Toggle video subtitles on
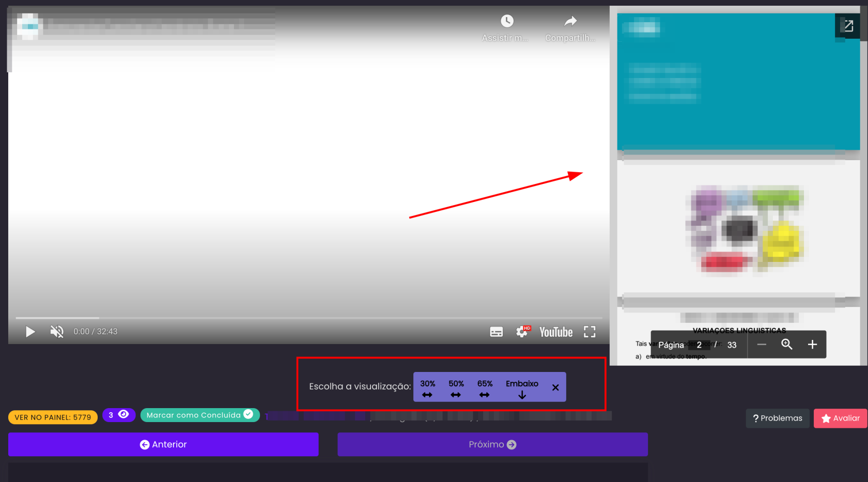 496,332
